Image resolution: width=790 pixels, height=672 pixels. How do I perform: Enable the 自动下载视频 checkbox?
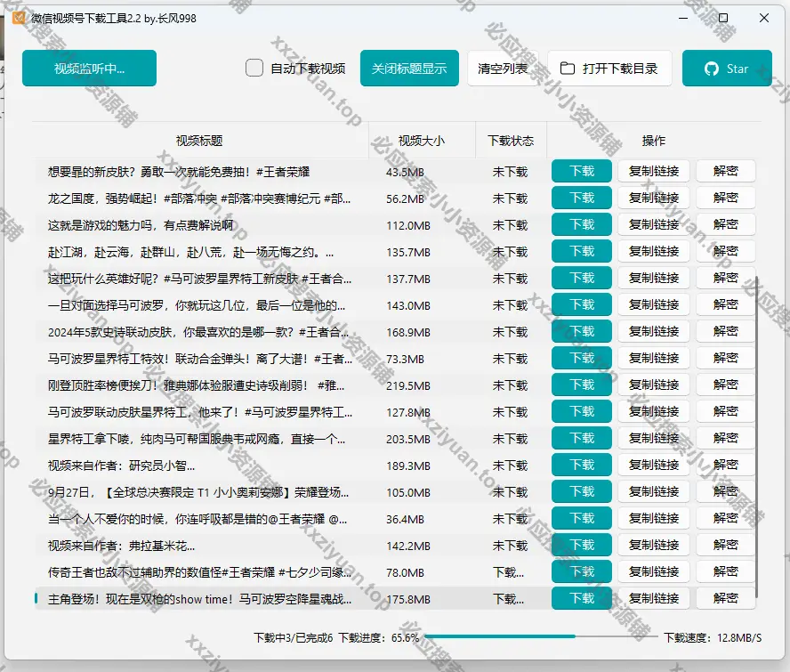254,69
